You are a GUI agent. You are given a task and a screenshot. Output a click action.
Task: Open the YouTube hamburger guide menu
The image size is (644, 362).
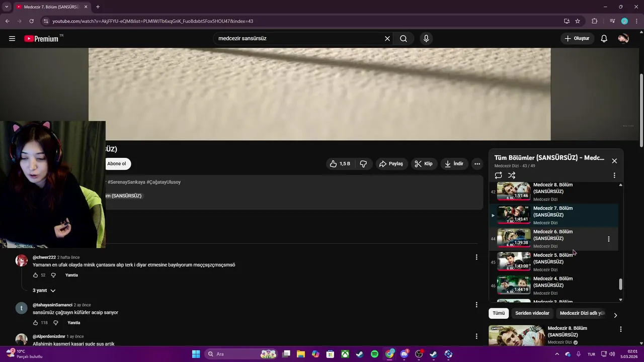pyautogui.click(x=12, y=38)
